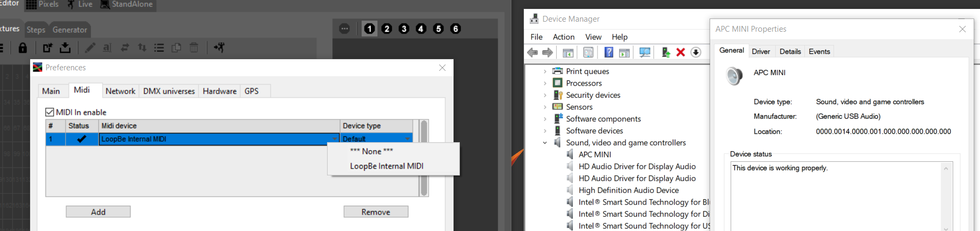Select page 3 circle button
Viewport: 980px width, 231px height.
point(404,29)
